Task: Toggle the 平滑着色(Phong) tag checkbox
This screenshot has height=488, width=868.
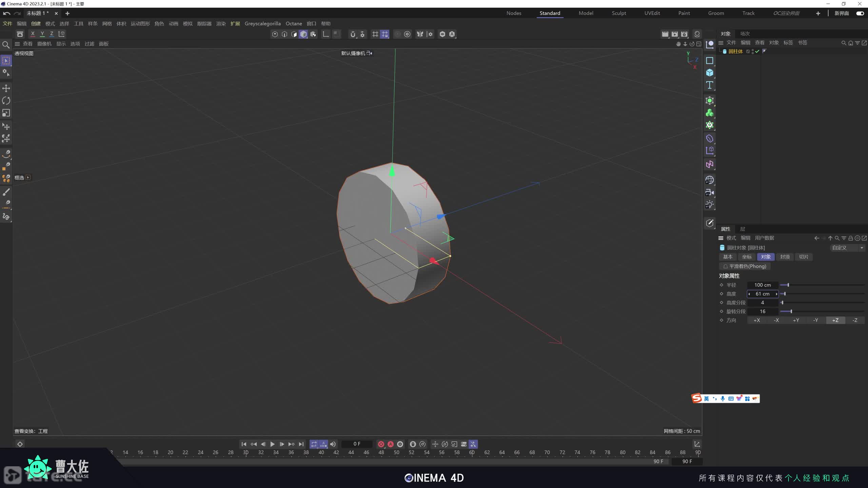Action: coord(726,266)
